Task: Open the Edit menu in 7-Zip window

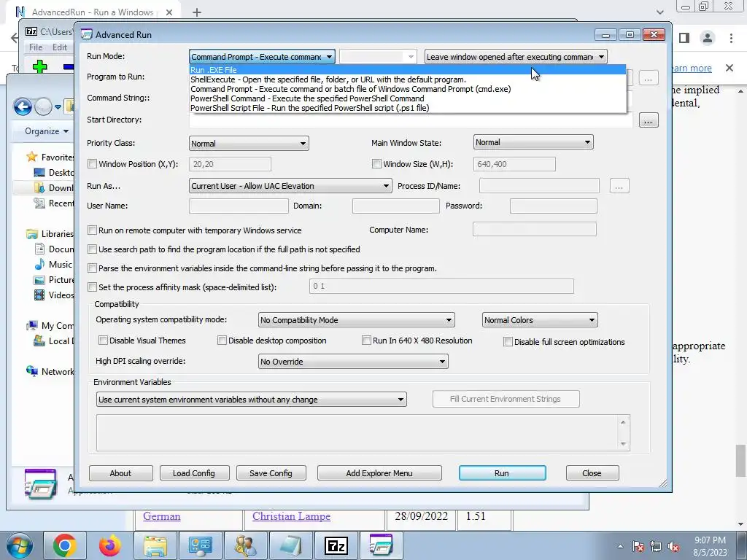Action: click(x=60, y=47)
